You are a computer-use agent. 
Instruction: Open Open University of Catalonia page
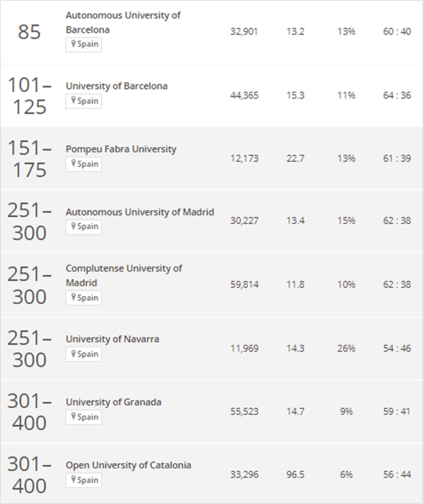[128, 465]
